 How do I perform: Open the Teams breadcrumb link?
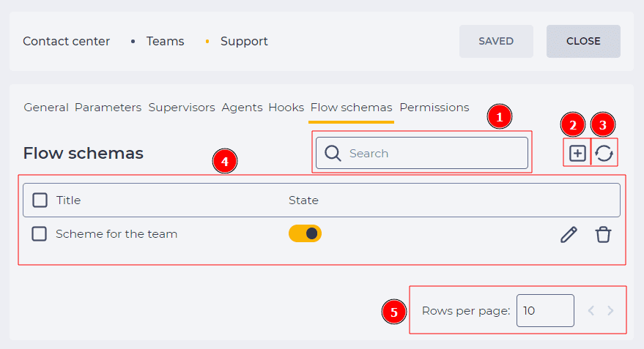(165, 41)
